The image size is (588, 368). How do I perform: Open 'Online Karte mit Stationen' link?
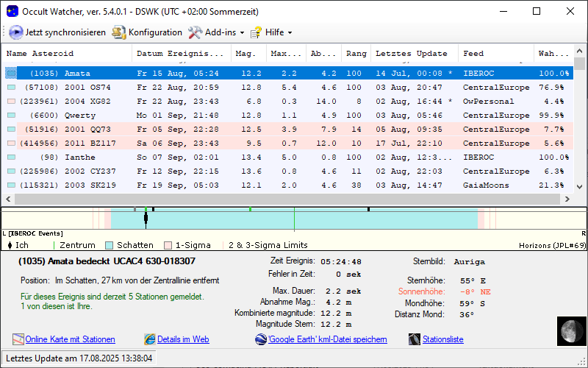coord(70,339)
